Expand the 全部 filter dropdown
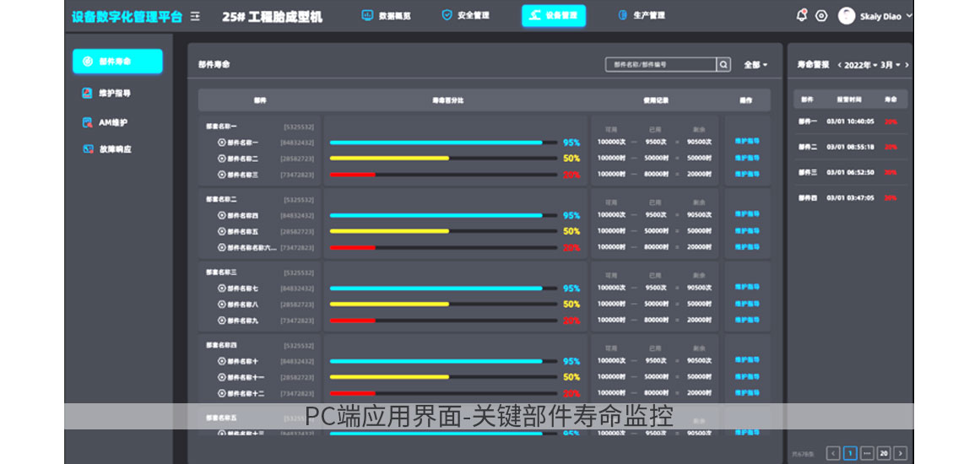Image resolution: width=980 pixels, height=464 pixels. (755, 65)
